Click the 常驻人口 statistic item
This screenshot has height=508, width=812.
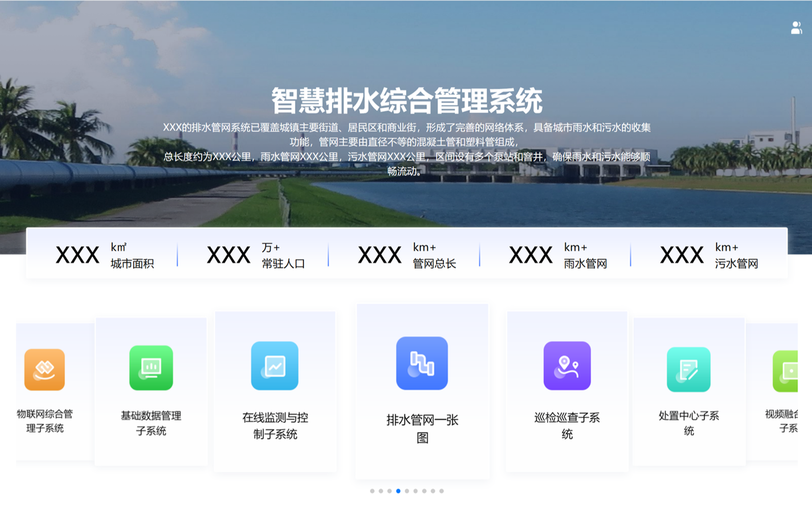pos(256,255)
